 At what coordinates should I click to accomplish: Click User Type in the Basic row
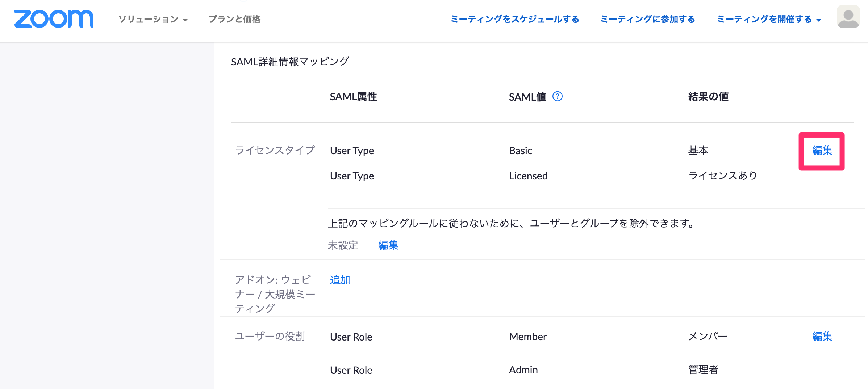tap(352, 151)
